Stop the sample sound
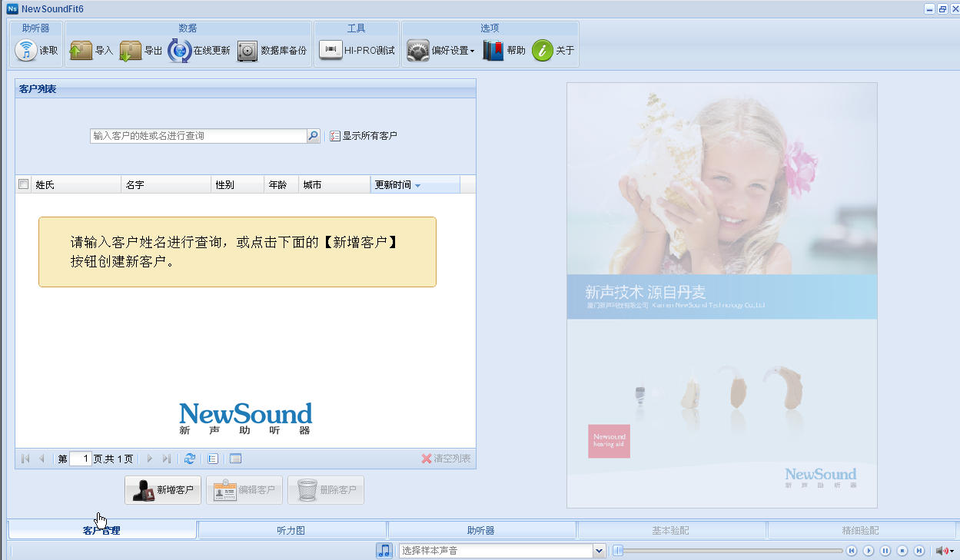The image size is (960, 560). click(902, 551)
